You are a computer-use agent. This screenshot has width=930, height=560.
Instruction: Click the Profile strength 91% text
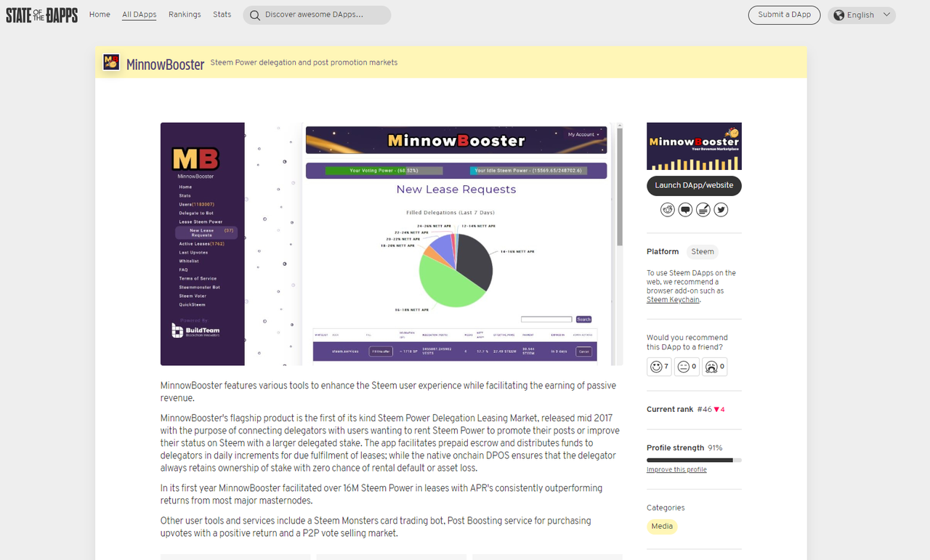pos(684,448)
